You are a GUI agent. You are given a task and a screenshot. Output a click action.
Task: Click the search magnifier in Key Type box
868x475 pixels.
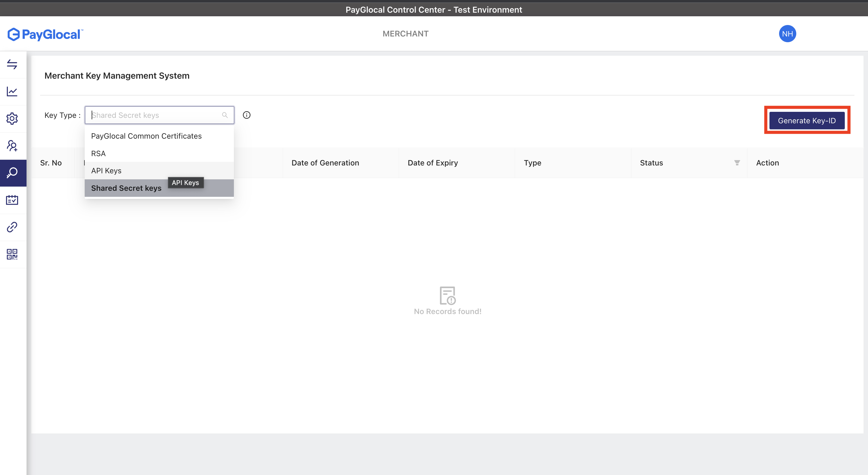(x=225, y=115)
